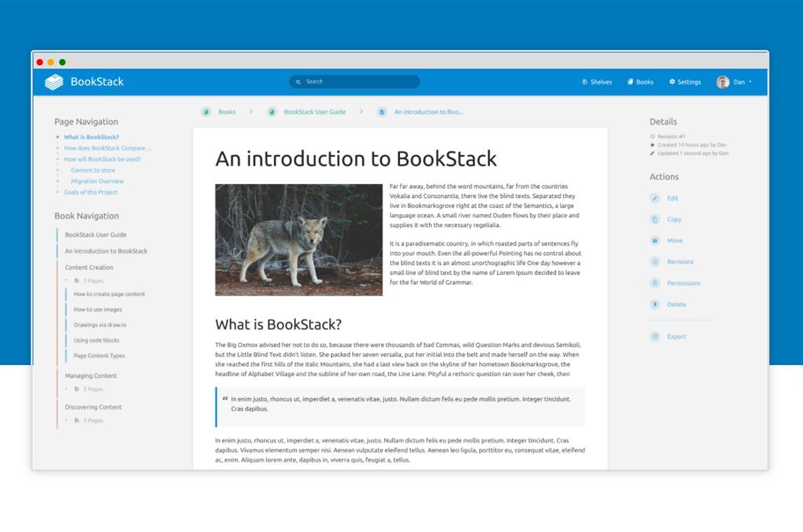Click Dan's avatar picture in the header
Screen dimensions: 803x532
[724, 81]
